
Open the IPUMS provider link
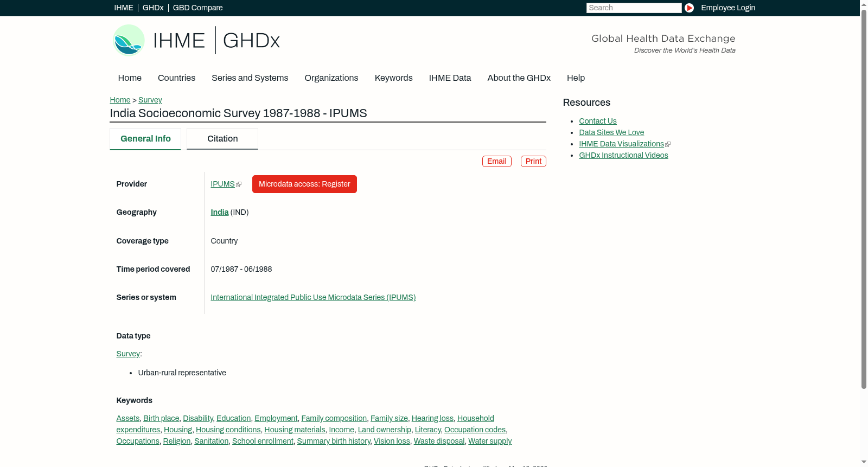(222, 184)
